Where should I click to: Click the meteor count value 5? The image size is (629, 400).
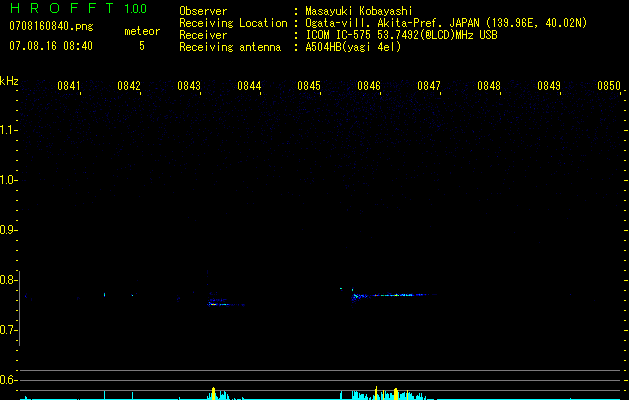pyautogui.click(x=142, y=46)
